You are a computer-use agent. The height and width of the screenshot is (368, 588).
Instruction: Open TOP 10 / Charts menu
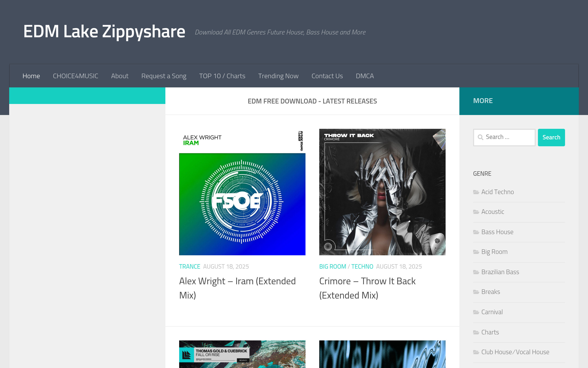pos(222,76)
